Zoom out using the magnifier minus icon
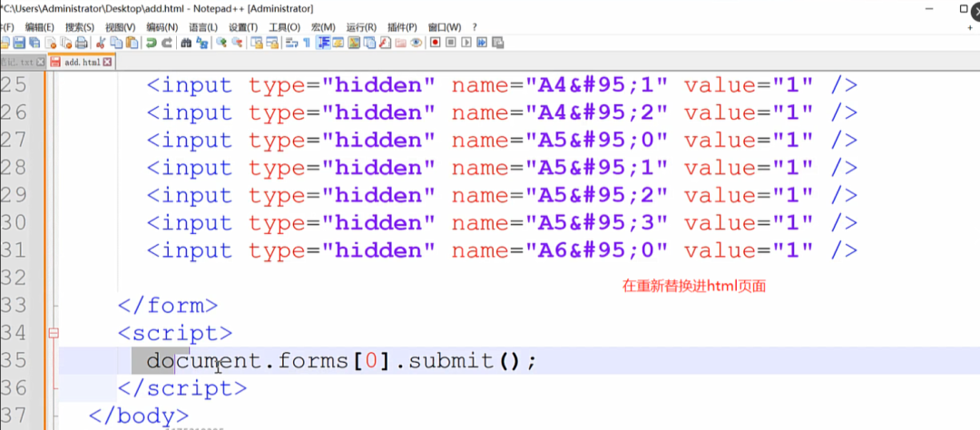Screen dimensions: 980x430 coord(237,43)
